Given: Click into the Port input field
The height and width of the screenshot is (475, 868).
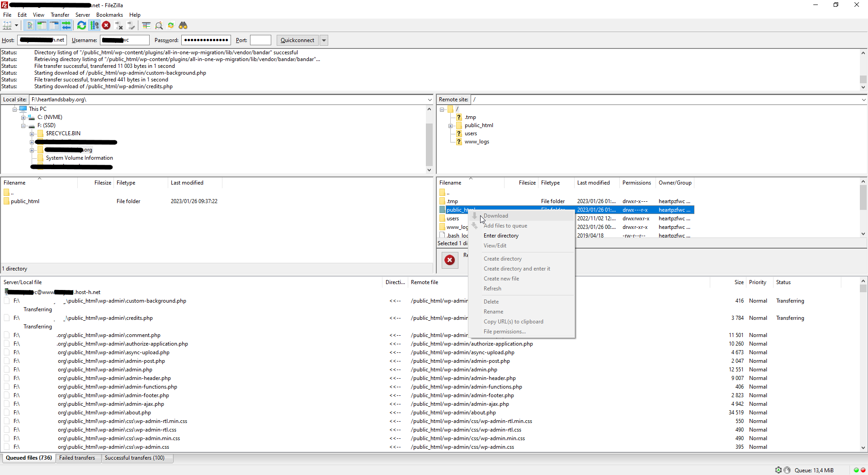Looking at the screenshot, I should point(260,40).
